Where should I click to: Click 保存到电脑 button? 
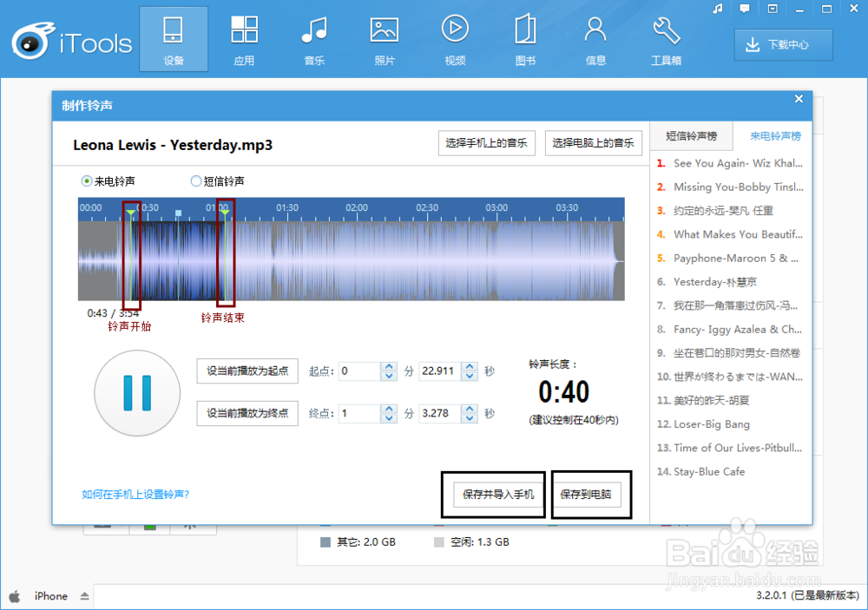tap(586, 495)
